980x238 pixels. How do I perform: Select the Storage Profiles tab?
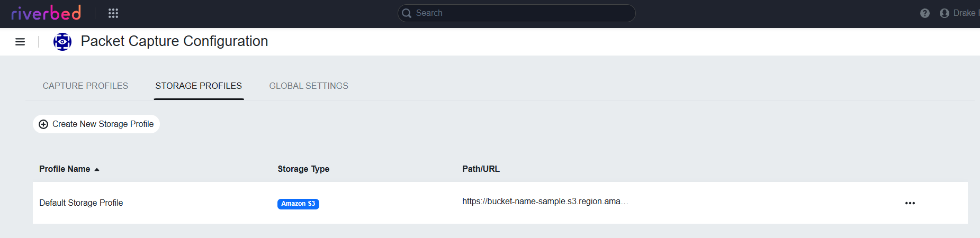(199, 86)
